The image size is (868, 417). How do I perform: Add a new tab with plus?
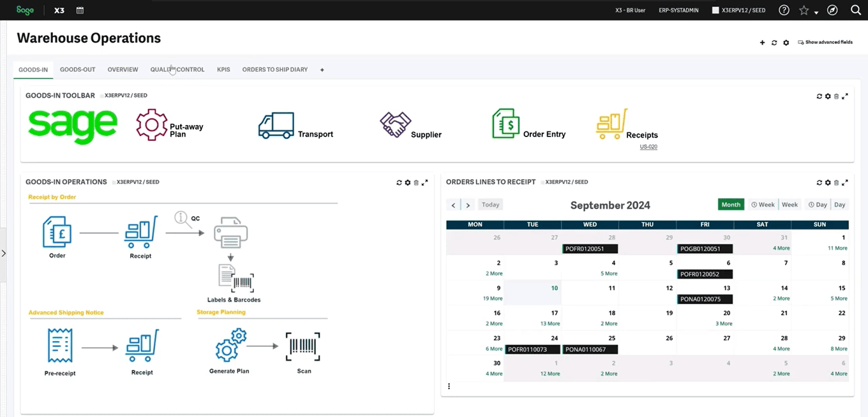322,69
